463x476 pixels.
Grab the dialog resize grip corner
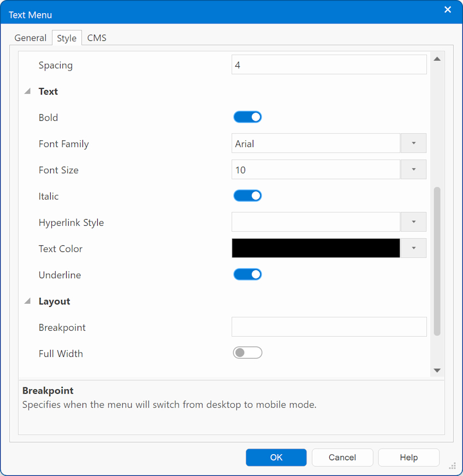pos(452,466)
